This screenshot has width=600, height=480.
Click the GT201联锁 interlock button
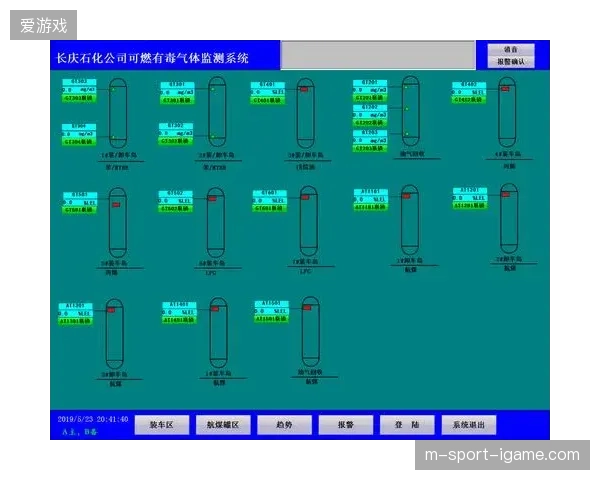(370, 98)
